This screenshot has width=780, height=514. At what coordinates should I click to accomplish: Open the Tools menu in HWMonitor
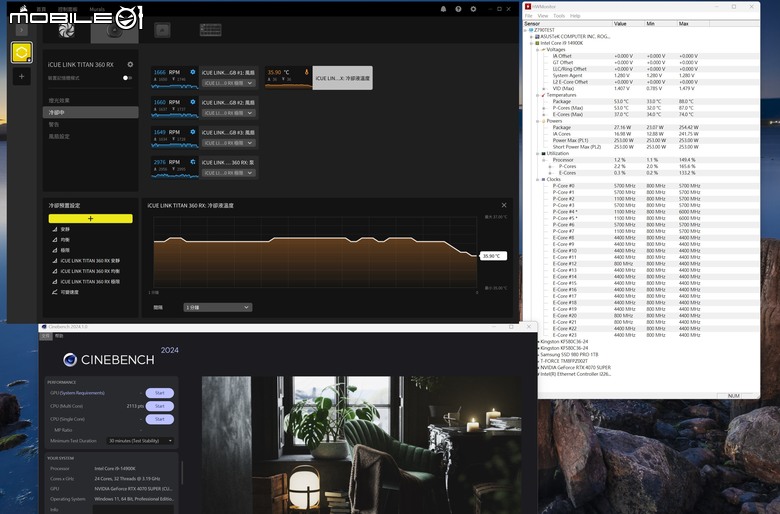coord(559,16)
